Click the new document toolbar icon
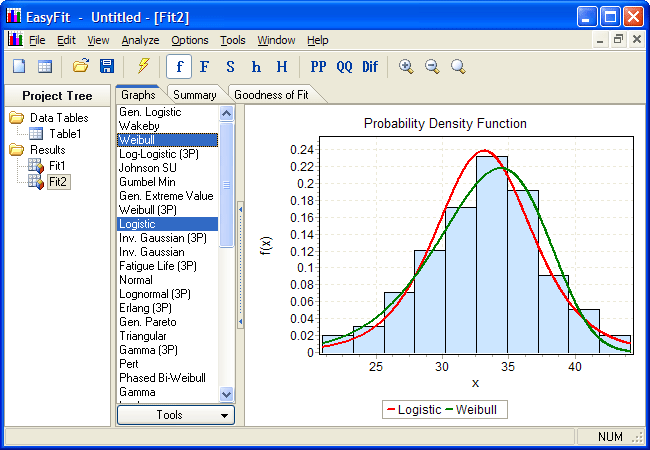650x450 pixels. coord(19,66)
